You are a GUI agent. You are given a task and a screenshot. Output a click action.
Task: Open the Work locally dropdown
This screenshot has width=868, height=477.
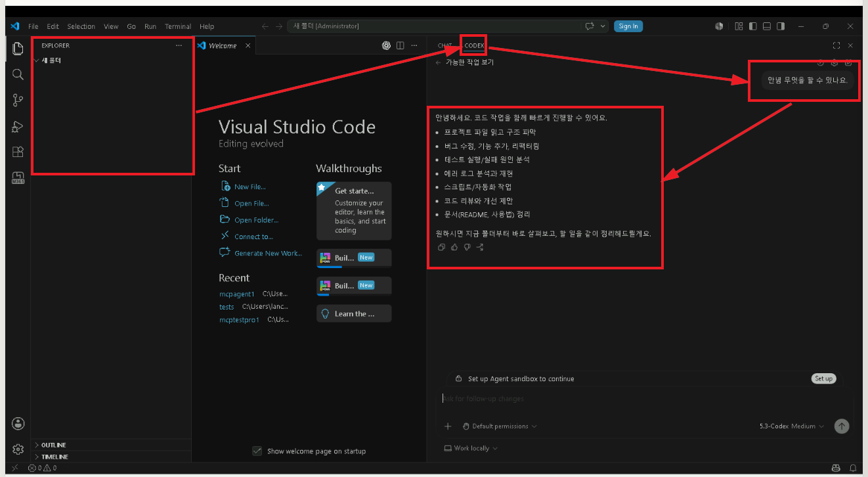[x=470, y=448]
